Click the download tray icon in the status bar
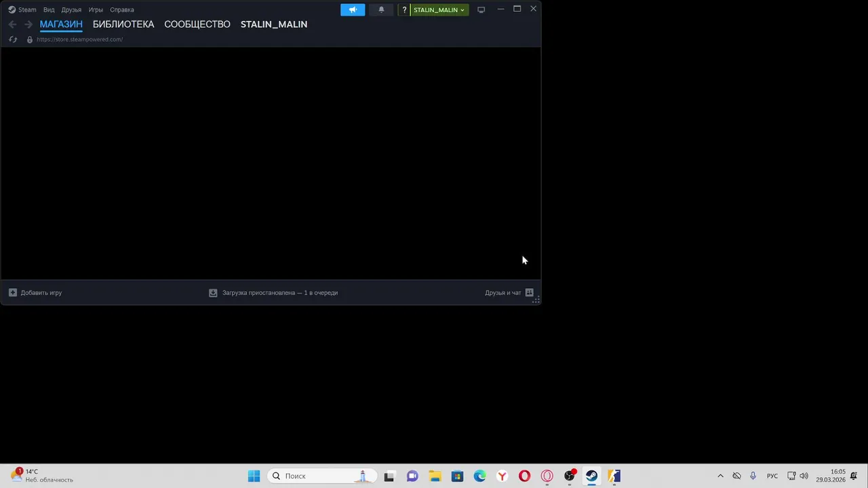This screenshot has height=488, width=868. [x=213, y=293]
